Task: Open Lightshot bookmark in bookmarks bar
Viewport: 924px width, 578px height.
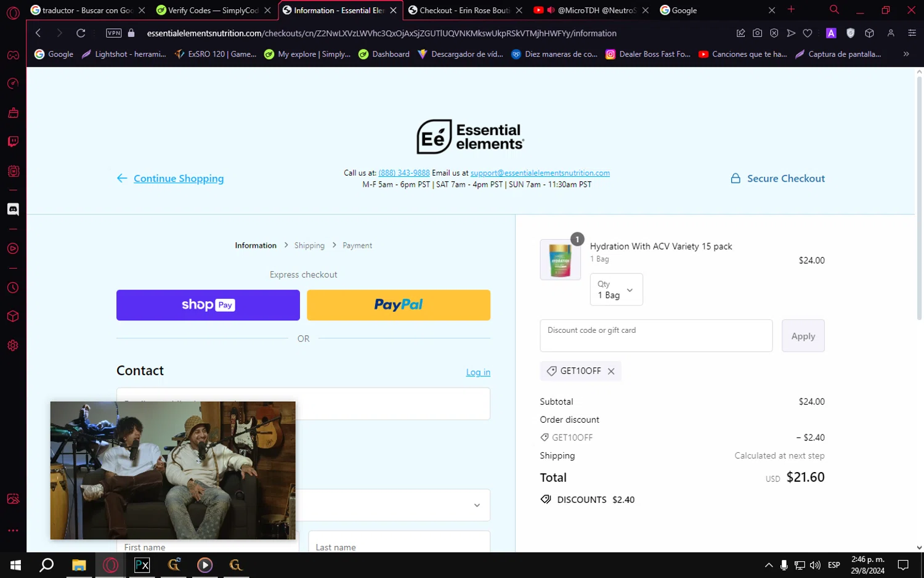Action: pos(124,54)
